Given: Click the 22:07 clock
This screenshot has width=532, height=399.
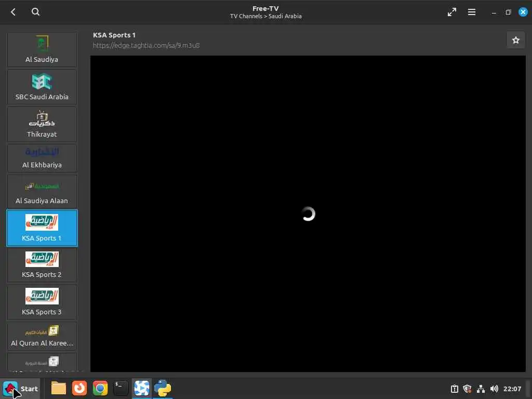Looking at the screenshot, I should [512, 389].
